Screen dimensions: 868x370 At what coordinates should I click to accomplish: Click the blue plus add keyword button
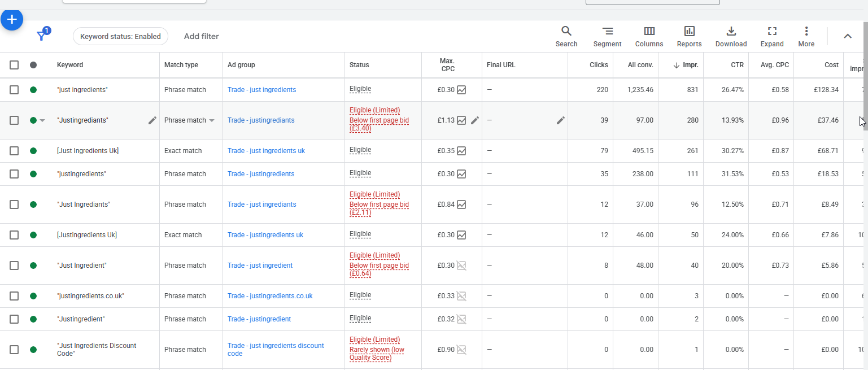[12, 20]
